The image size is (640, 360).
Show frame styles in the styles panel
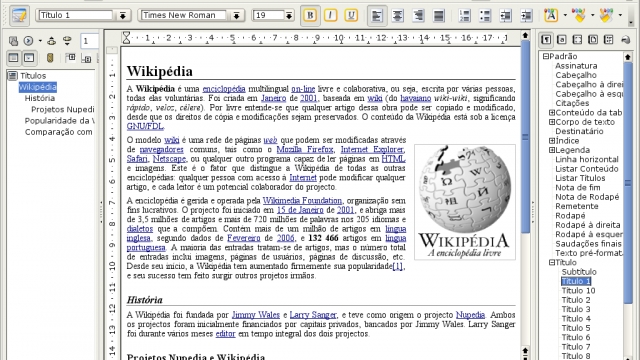pos(577,40)
